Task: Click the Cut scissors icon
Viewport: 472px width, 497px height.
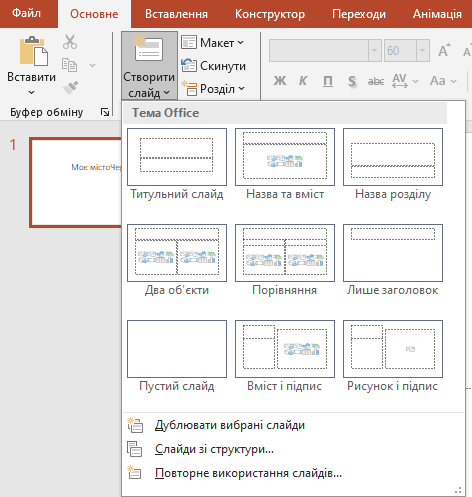Action: coord(70,42)
